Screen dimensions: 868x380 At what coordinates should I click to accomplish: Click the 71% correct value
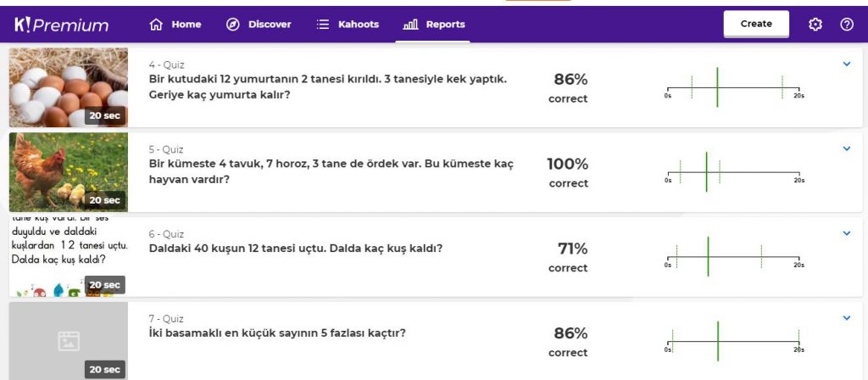coord(569,258)
